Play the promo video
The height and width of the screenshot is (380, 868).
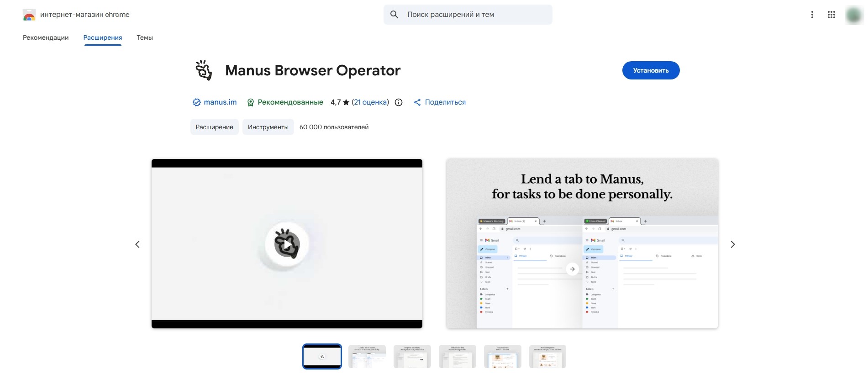point(287,244)
